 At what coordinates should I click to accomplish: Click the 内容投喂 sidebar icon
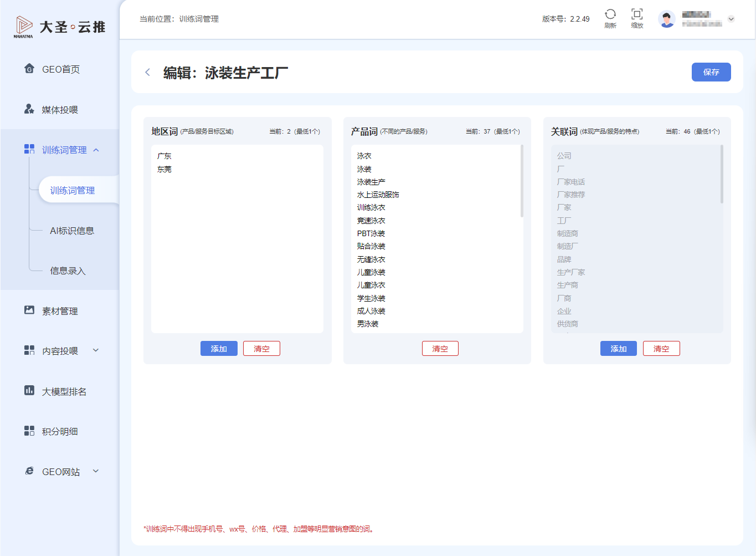29,350
